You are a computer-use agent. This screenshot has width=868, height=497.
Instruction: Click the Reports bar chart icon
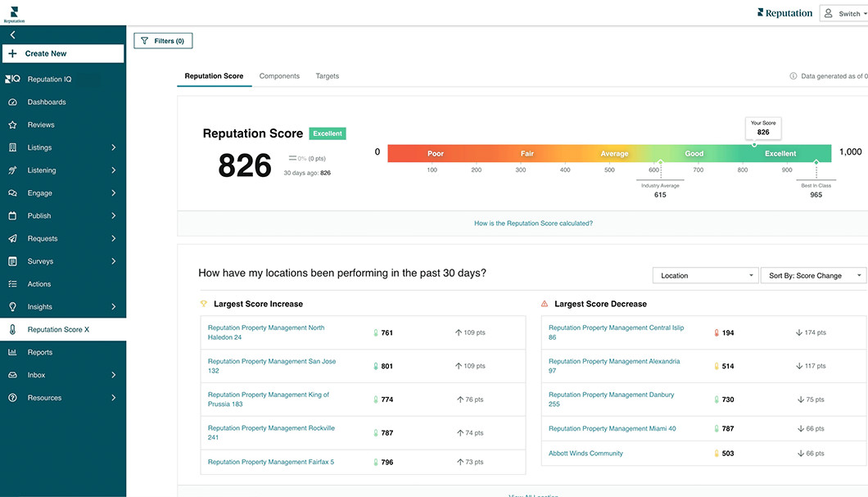pos(12,352)
